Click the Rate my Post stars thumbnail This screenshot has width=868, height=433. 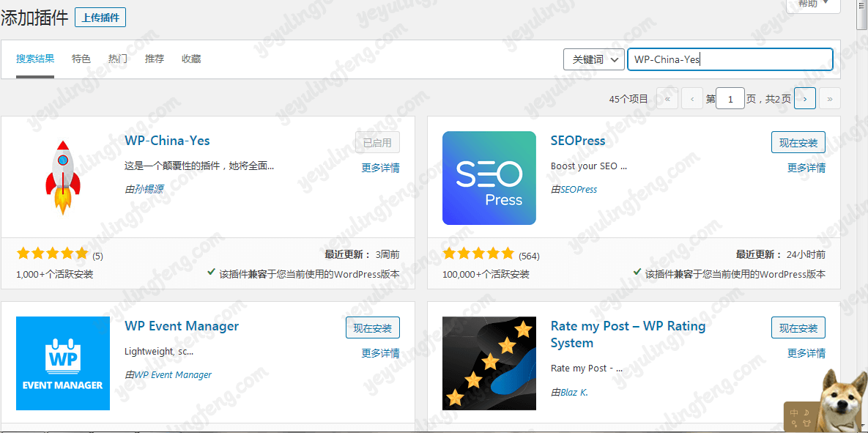pos(489,363)
